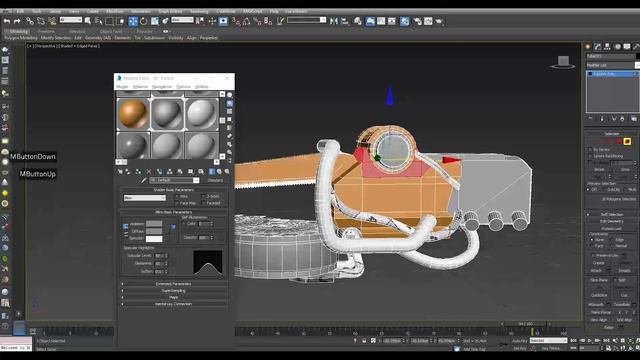This screenshot has height=360, width=640.
Task: Click the Attach button
Action: [596, 271]
